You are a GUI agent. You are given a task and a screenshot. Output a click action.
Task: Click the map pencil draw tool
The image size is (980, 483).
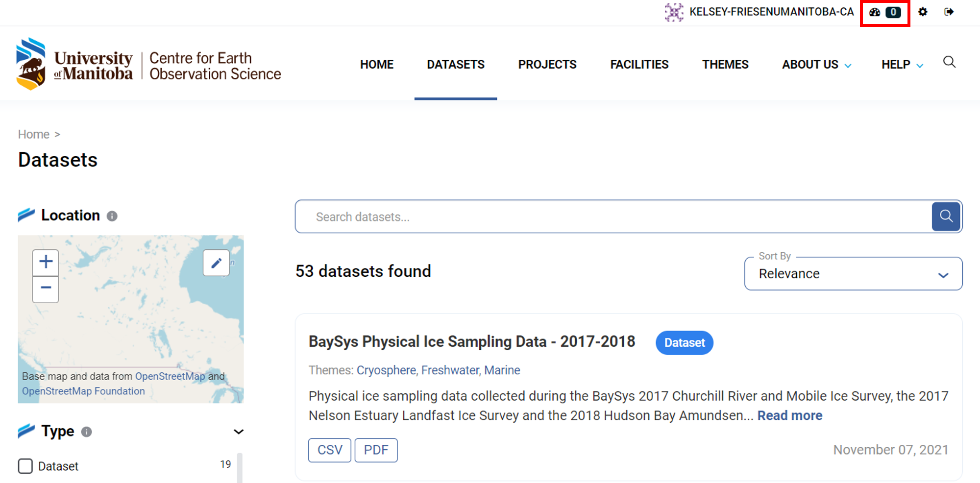point(216,263)
